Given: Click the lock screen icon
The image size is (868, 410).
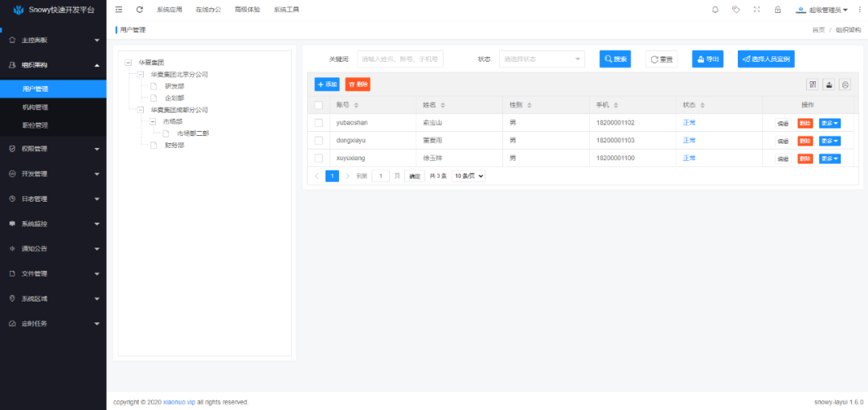Looking at the screenshot, I should tap(777, 10).
